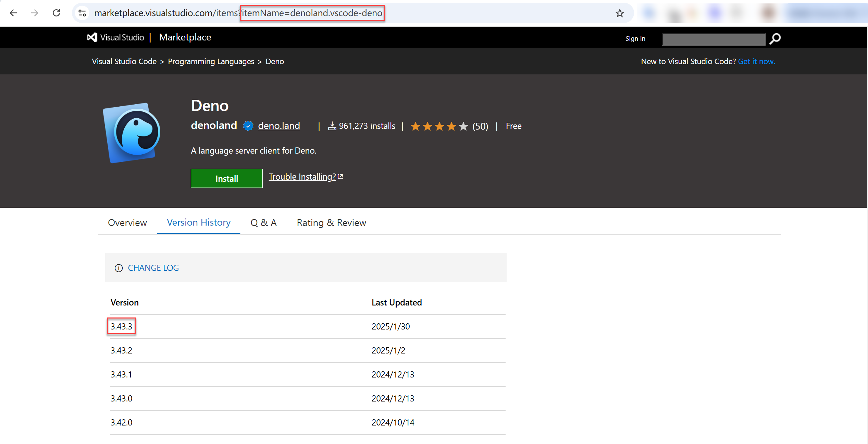The height and width of the screenshot is (444, 868).
Task: Click the verified publisher badge icon
Action: tap(248, 126)
